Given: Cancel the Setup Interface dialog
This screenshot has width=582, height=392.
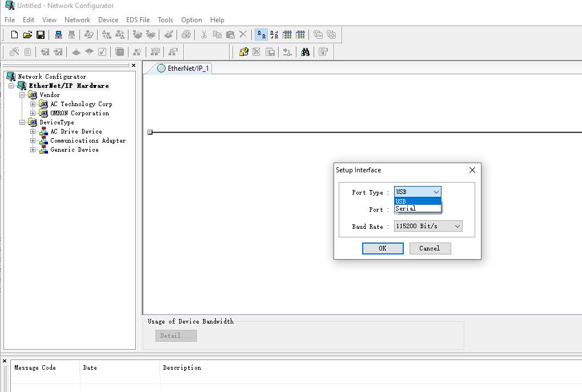Looking at the screenshot, I should click(429, 248).
